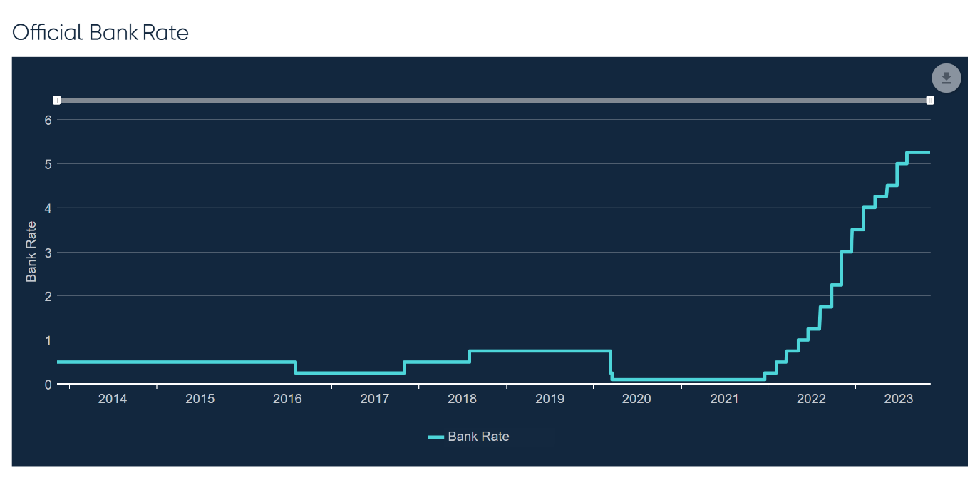Click the 2020 x-axis label
980x488 pixels.
pyautogui.click(x=636, y=399)
